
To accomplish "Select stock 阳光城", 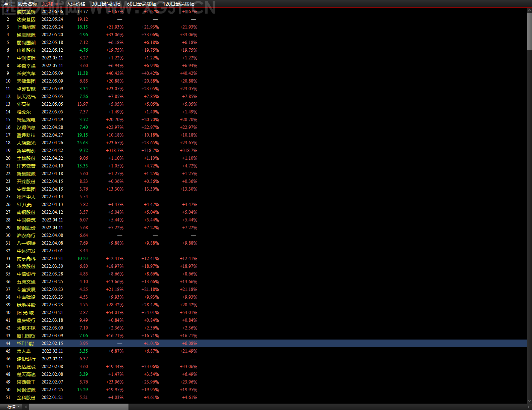I will 25,313.
